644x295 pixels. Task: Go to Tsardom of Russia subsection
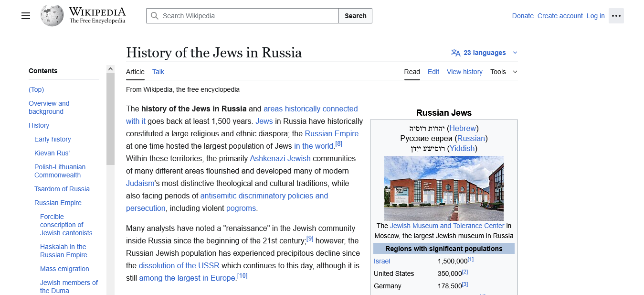click(62, 189)
